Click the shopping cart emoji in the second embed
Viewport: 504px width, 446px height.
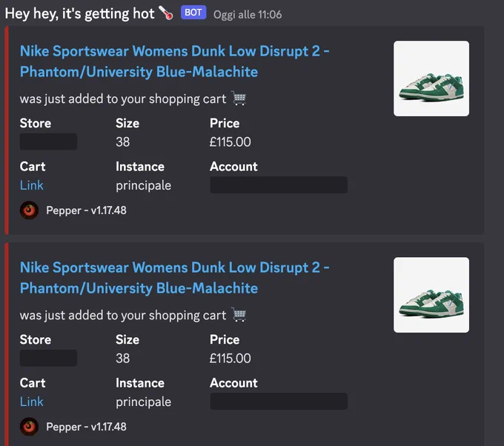point(239,315)
